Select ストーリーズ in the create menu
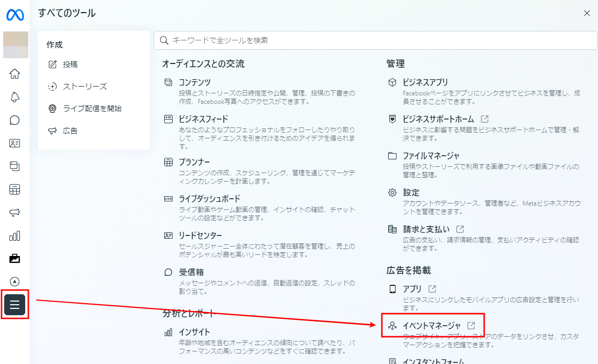The height and width of the screenshot is (364, 598). pos(84,87)
